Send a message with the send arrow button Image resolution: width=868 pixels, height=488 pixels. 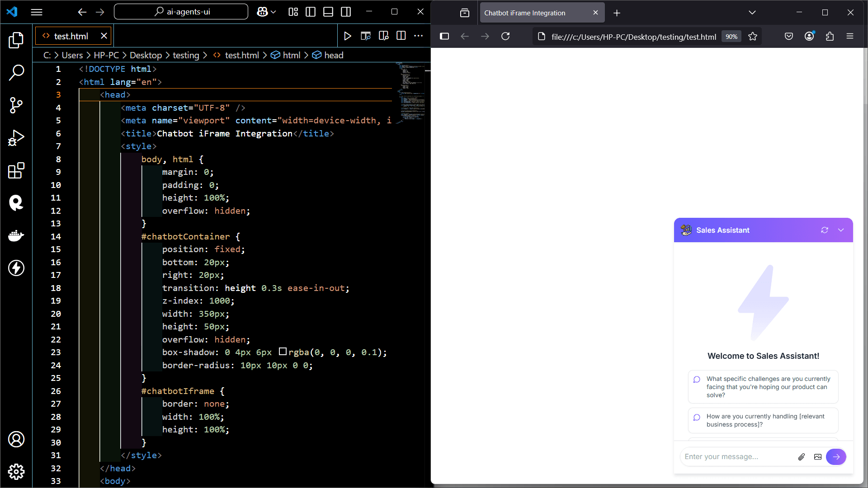[836, 457]
